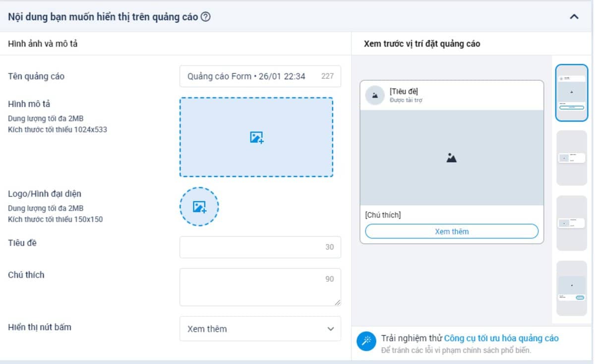Click the help question mark icon
Viewport: 595px width, 364px height.
click(x=206, y=17)
